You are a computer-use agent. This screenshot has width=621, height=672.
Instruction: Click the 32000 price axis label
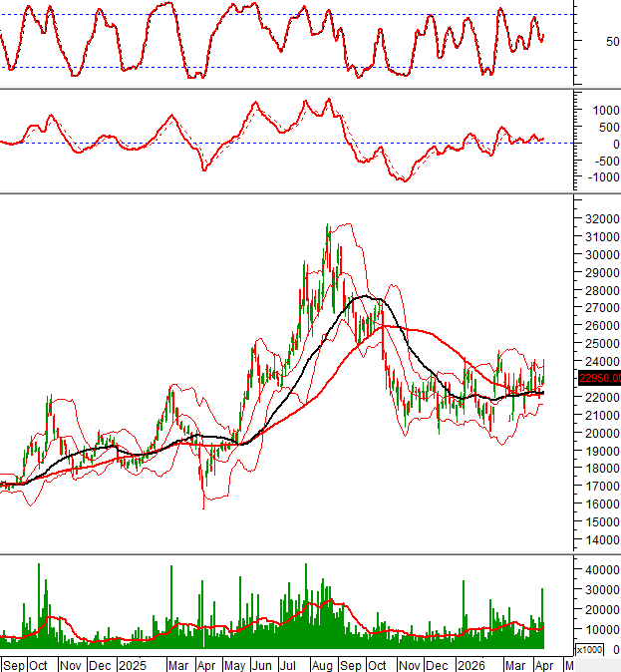point(599,218)
